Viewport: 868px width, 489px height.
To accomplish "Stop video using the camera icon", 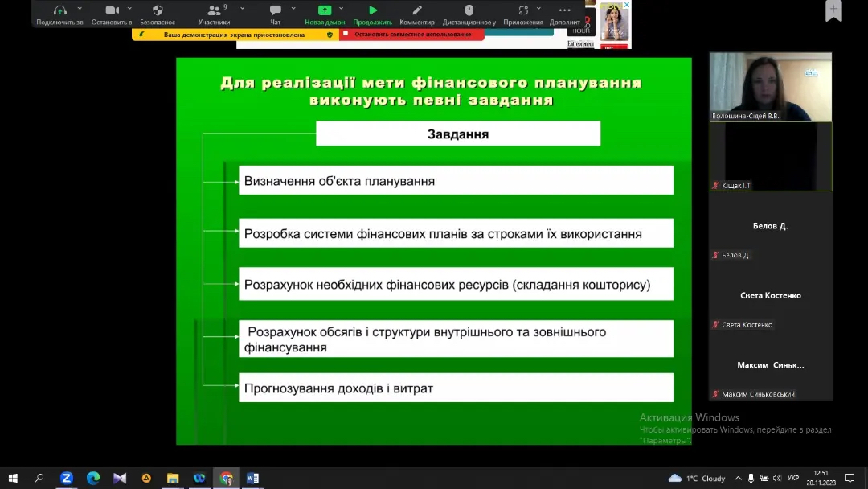I will coord(112,10).
